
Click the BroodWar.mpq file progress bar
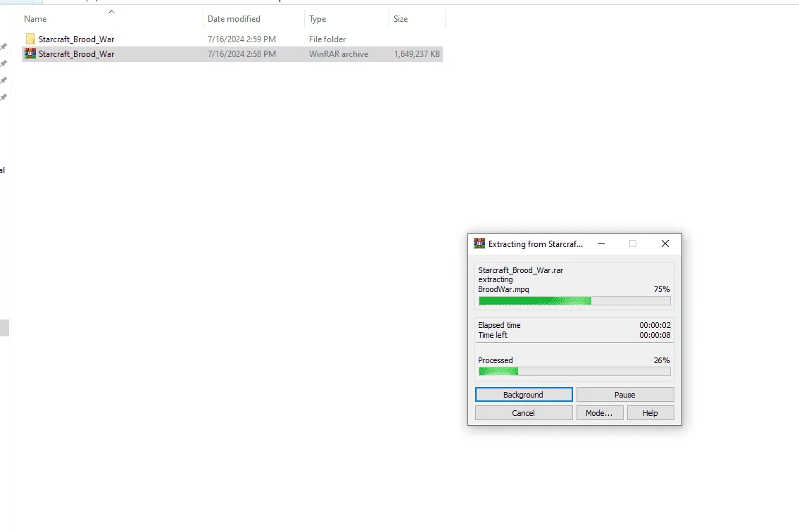(574, 301)
